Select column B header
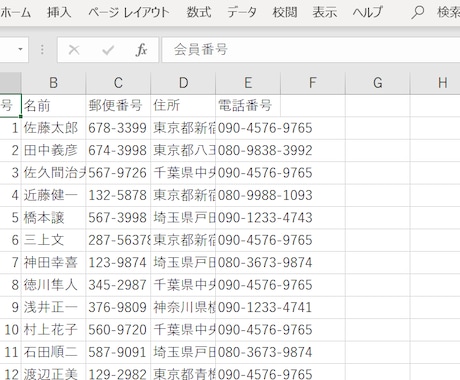This screenshot has height=380, width=460. [53, 83]
